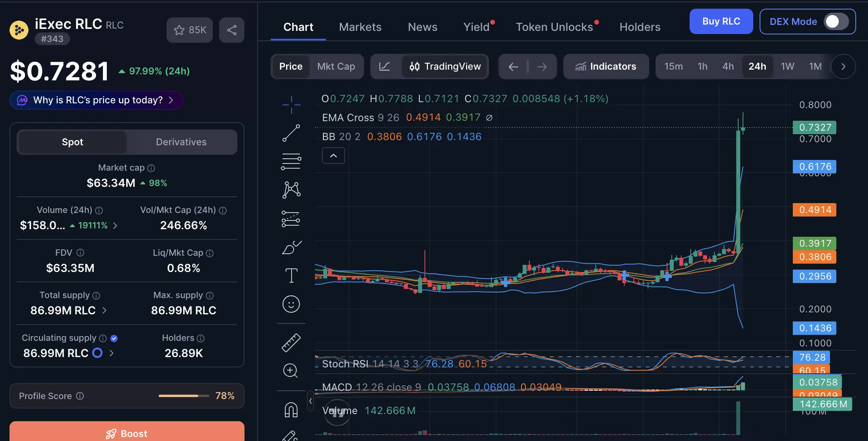Select the ruler measure tool
This screenshot has width=868, height=441.
[x=291, y=343]
